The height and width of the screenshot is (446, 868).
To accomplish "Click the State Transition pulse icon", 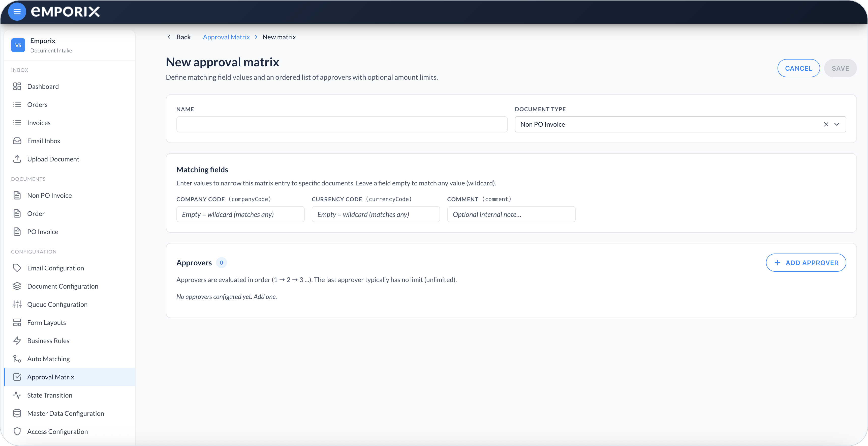I will coord(17,395).
